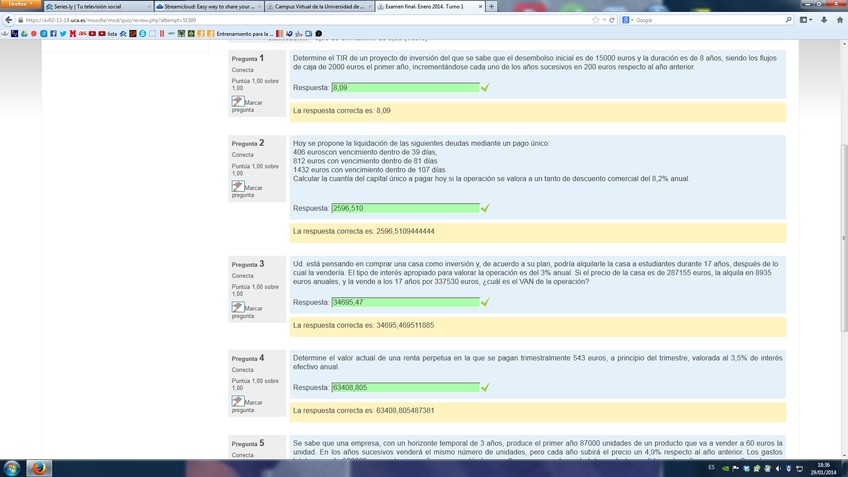Switch to the Series.ly tab
This screenshot has width=848, height=477.
[x=97, y=6]
